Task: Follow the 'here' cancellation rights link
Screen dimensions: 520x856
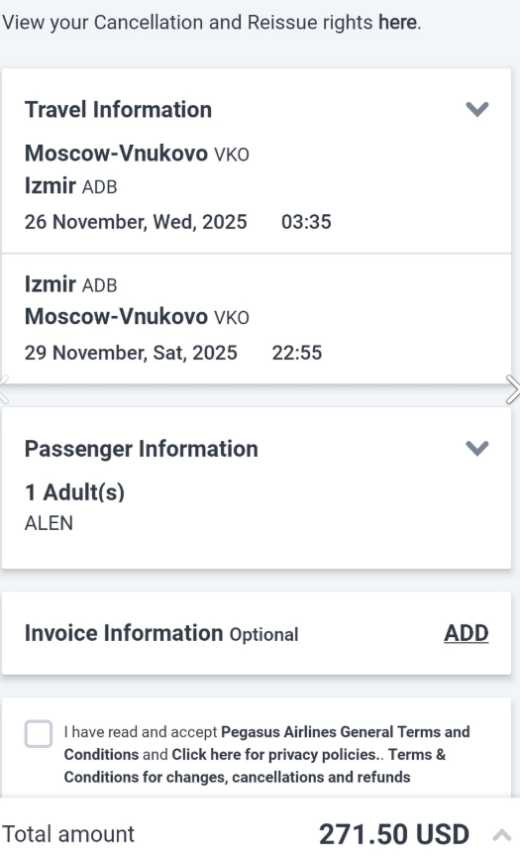Action: point(397,22)
